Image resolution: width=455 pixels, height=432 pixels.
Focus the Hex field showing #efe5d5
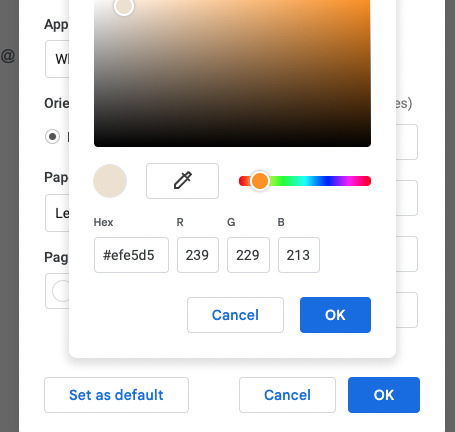tap(131, 255)
